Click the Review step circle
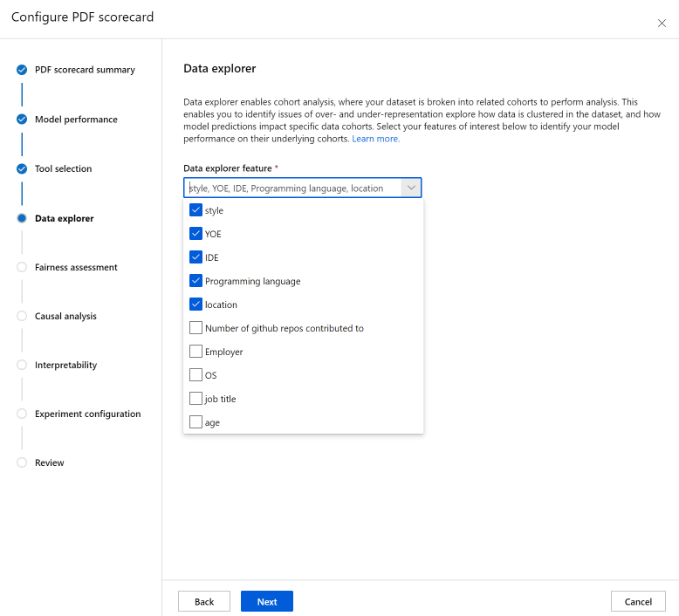The width and height of the screenshot is (679, 616). [22, 463]
